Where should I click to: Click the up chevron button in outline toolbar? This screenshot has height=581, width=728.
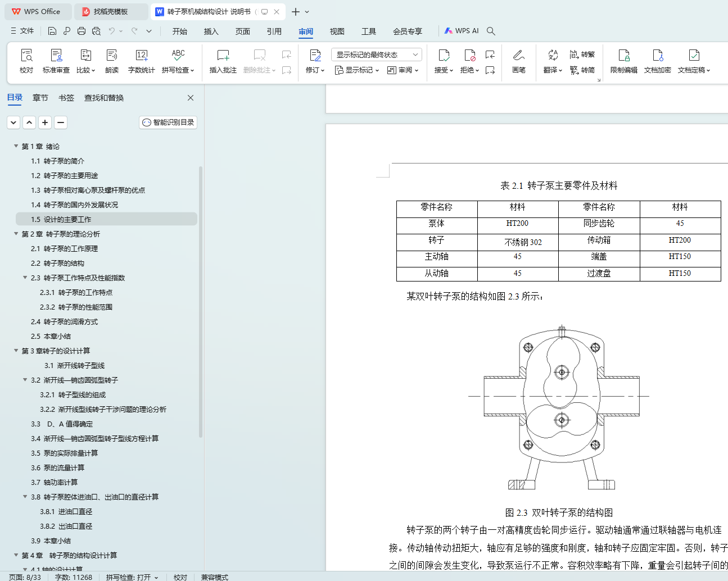click(x=29, y=122)
